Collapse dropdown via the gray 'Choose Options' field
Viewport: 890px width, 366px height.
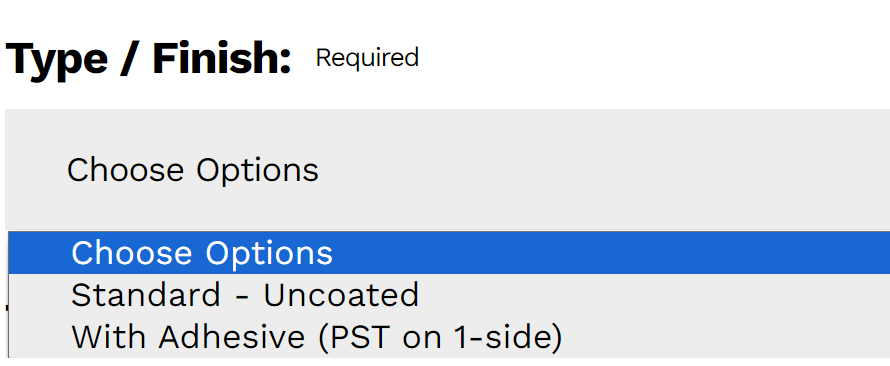pyautogui.click(x=447, y=169)
